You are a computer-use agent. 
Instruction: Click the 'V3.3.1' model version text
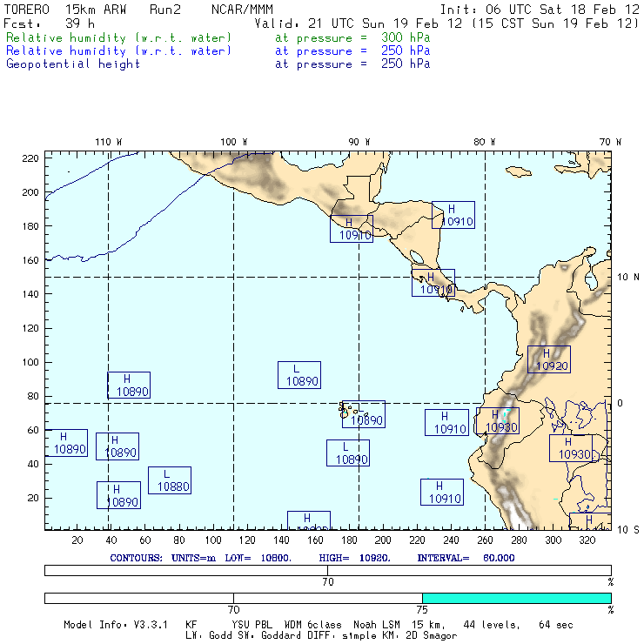coord(151,625)
